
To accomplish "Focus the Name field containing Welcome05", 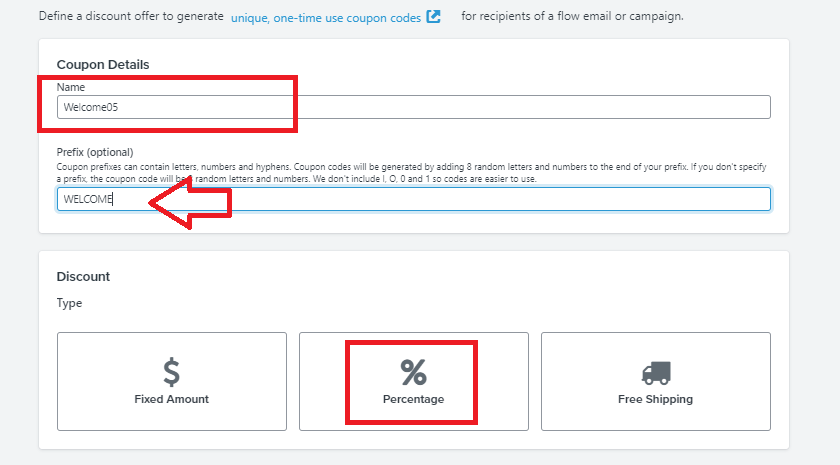I will coord(414,107).
